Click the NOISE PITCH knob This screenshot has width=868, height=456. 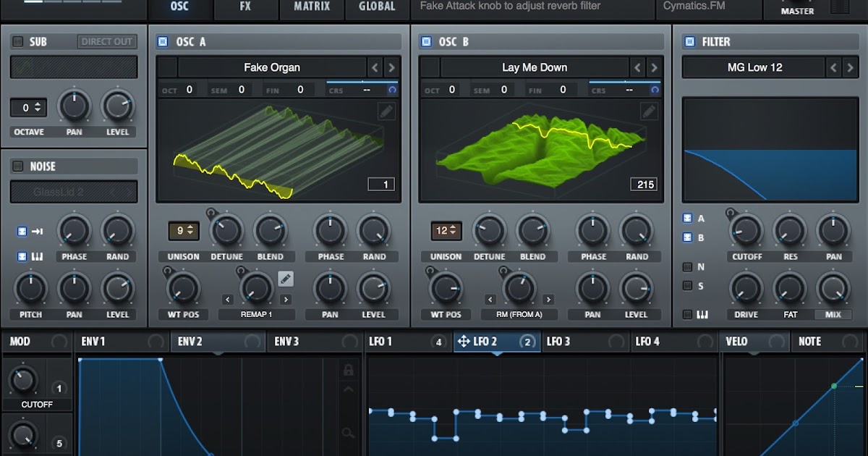point(30,288)
